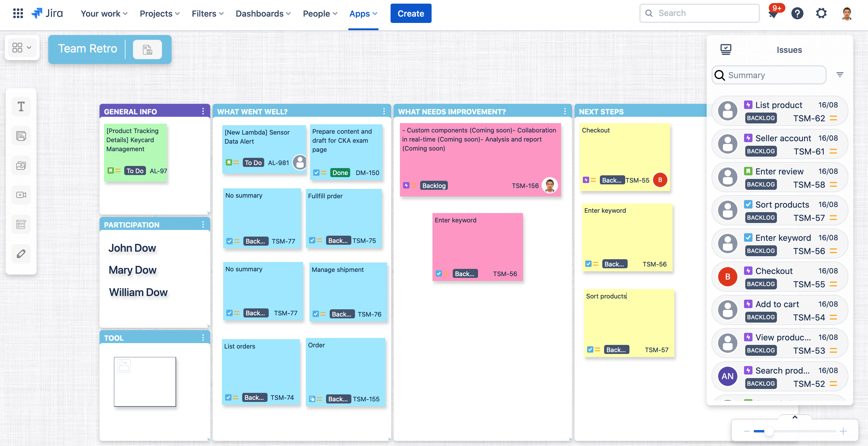Click the filter icon in the Issues panel
The width and height of the screenshot is (868, 446).
click(x=840, y=75)
